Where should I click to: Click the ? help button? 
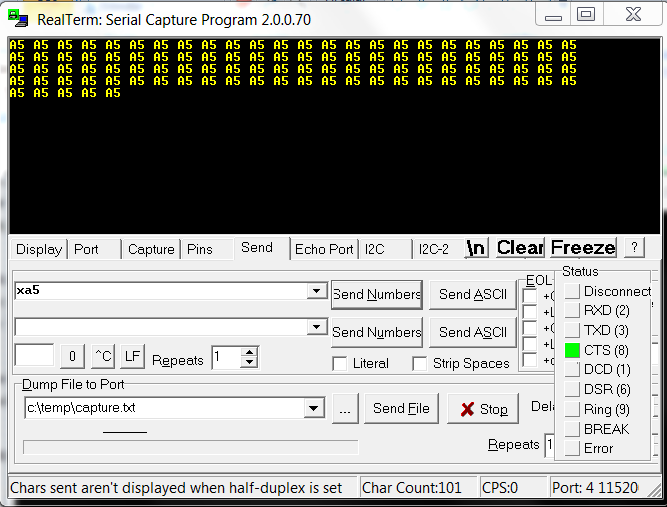coord(634,248)
